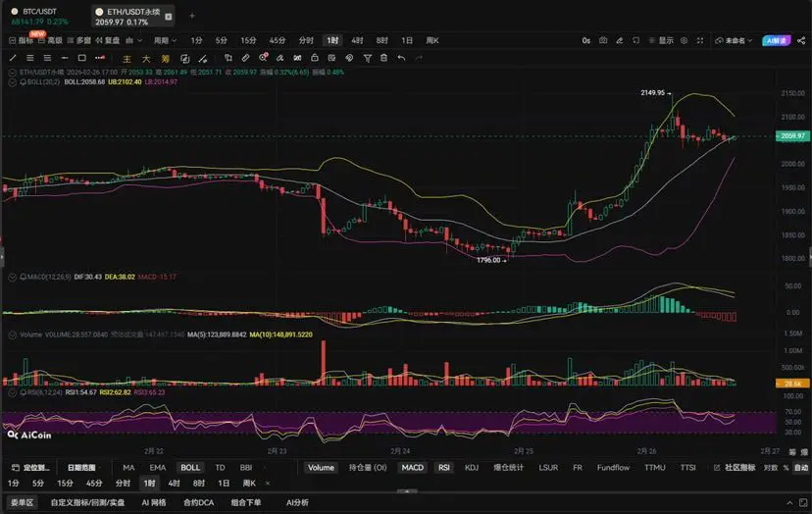Open the 多窗 multi-window layout
Viewport: 812px width, 514px height.
point(79,40)
